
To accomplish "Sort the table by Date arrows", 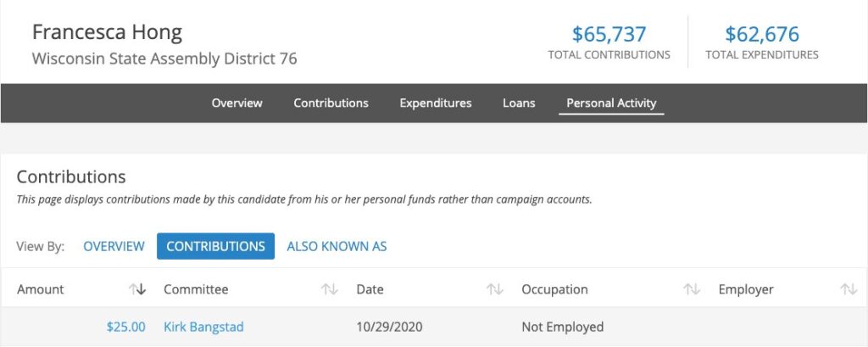I will click(x=495, y=289).
